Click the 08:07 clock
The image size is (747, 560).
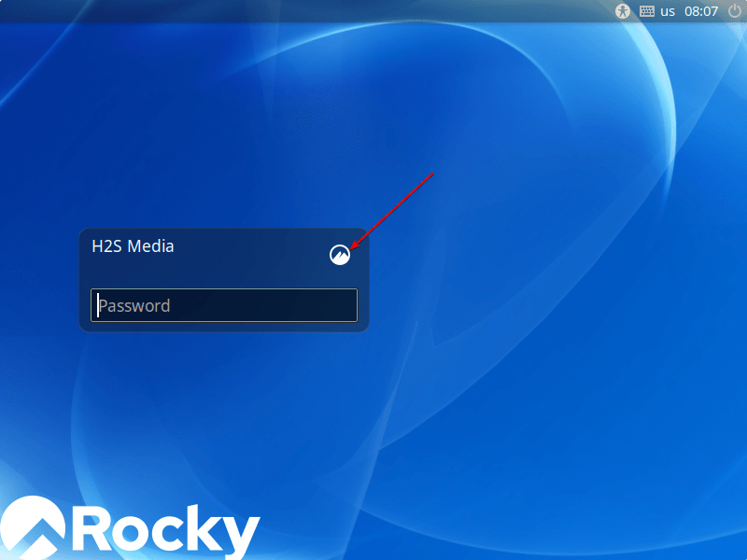click(x=701, y=11)
